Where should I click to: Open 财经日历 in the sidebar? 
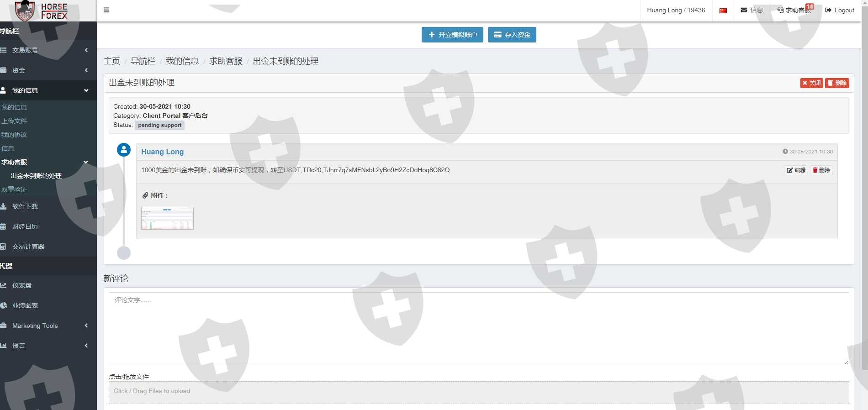48,226
